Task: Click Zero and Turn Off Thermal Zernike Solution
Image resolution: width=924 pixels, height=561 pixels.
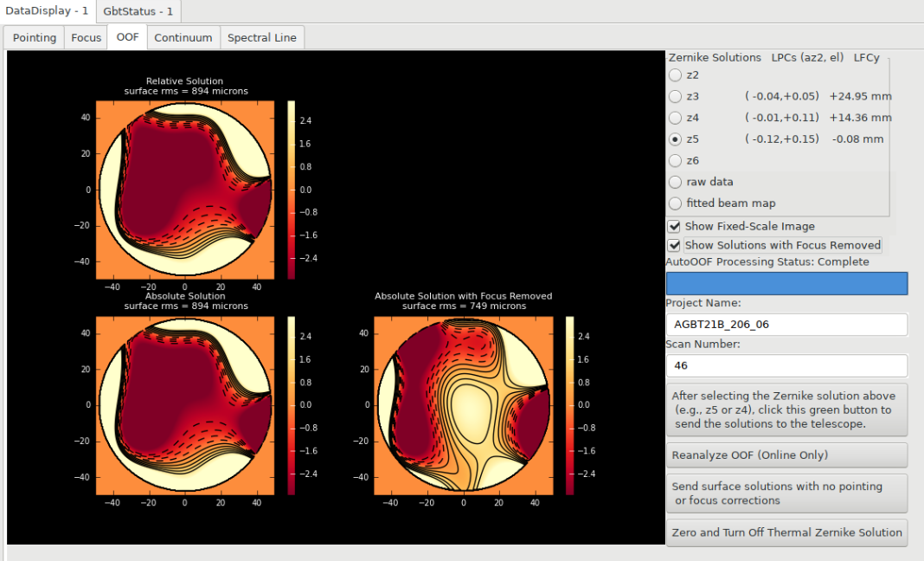Action: 786,532
